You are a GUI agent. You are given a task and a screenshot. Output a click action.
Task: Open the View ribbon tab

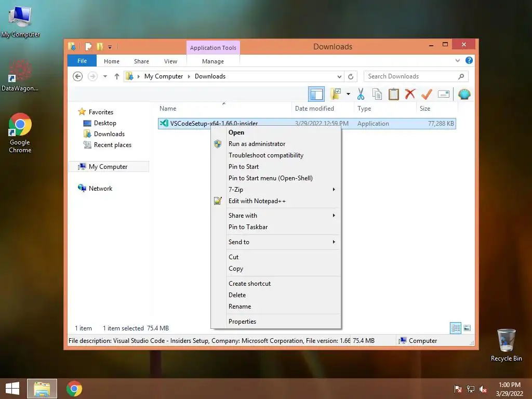coord(170,61)
